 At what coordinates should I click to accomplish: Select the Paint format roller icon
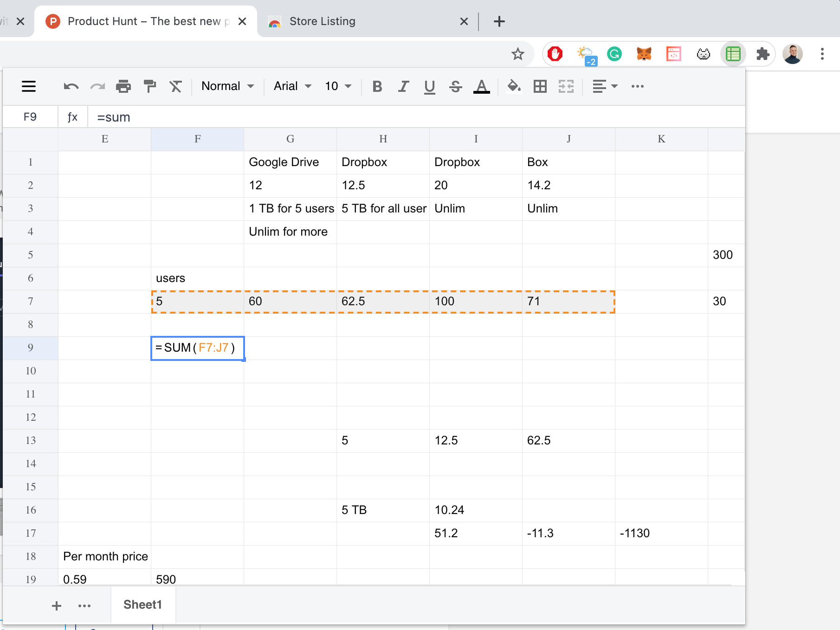coord(149,86)
